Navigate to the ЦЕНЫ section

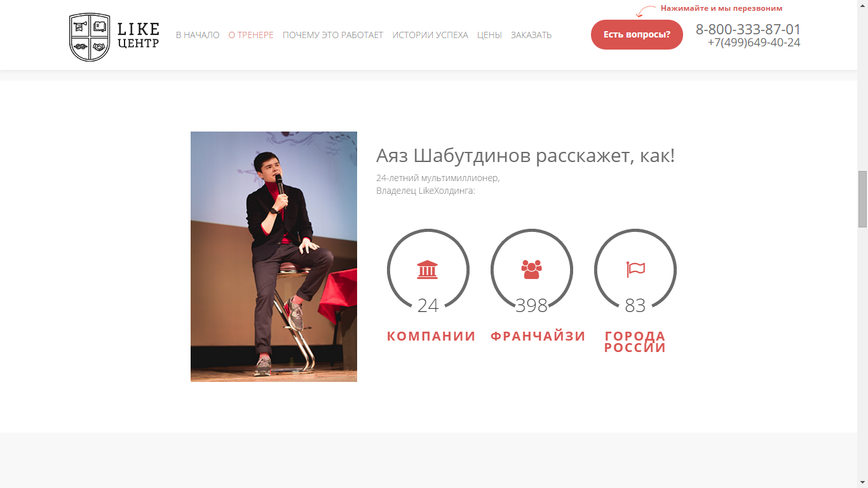[x=489, y=35]
